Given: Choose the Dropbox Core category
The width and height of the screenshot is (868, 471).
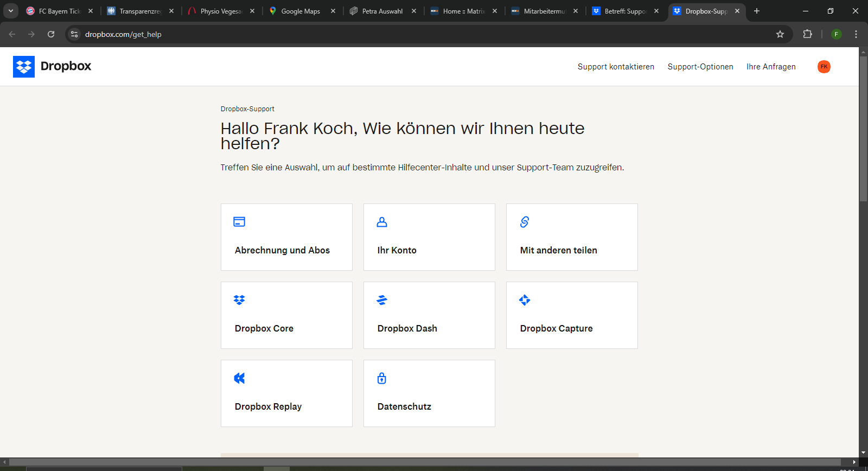Looking at the screenshot, I should click(x=286, y=315).
